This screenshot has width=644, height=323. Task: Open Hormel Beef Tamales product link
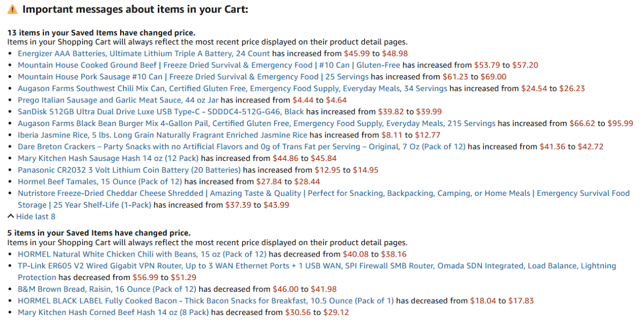click(100, 182)
